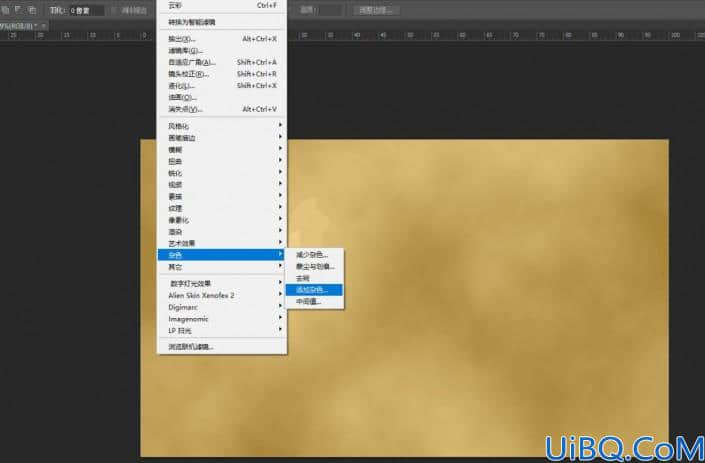Expand the 艺术效果 submenu
The width and height of the screenshot is (705, 463).
(222, 243)
